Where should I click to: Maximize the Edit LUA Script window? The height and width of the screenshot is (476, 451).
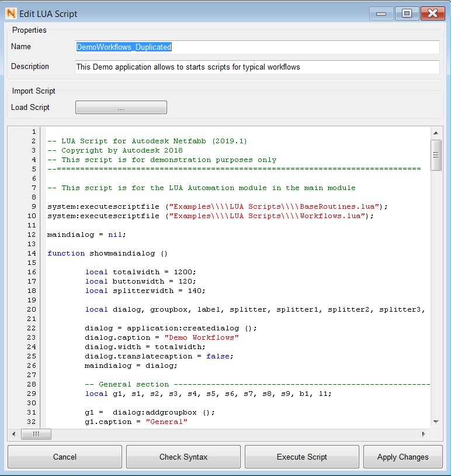407,13
